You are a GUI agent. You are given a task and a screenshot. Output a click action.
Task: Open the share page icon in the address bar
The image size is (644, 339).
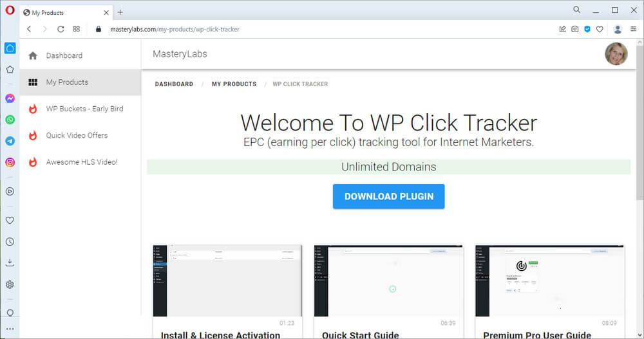pos(562,29)
